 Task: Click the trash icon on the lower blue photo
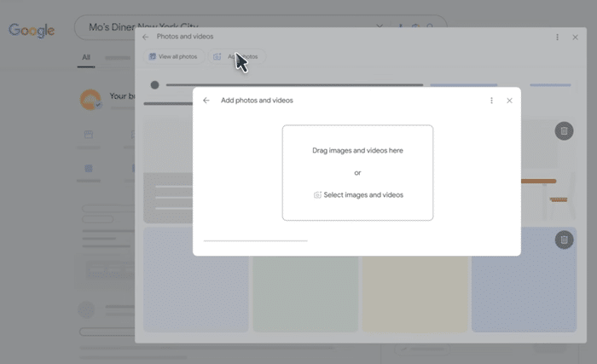click(x=564, y=240)
